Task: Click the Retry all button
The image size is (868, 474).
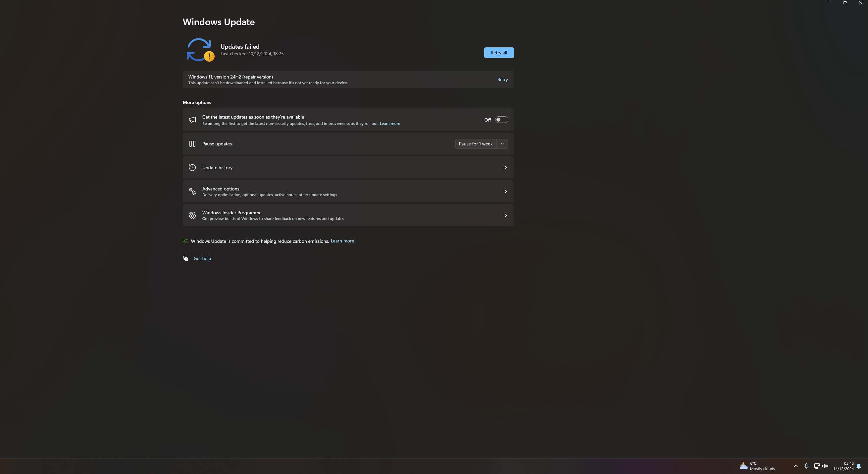Action: pos(499,53)
